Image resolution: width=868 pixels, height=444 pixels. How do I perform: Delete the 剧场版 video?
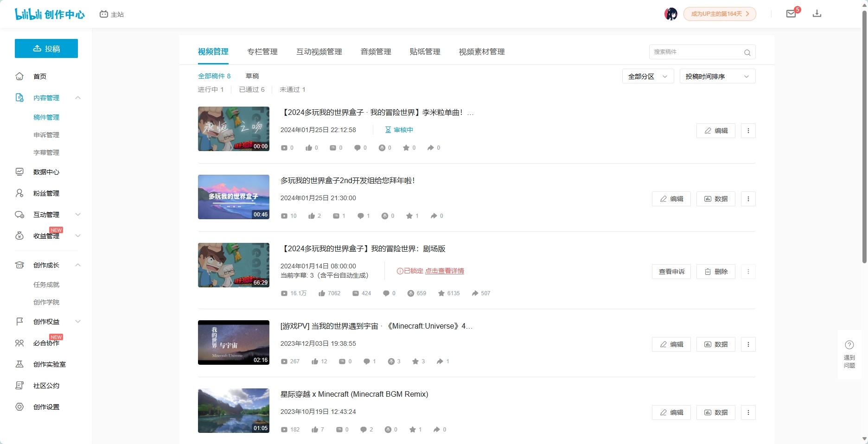pyautogui.click(x=715, y=272)
